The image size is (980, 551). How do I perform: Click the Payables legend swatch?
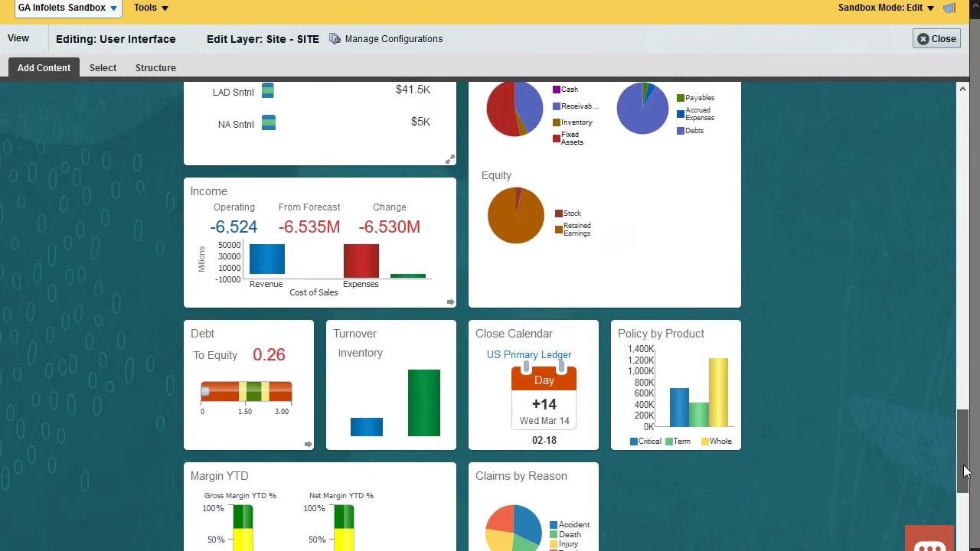[681, 98]
